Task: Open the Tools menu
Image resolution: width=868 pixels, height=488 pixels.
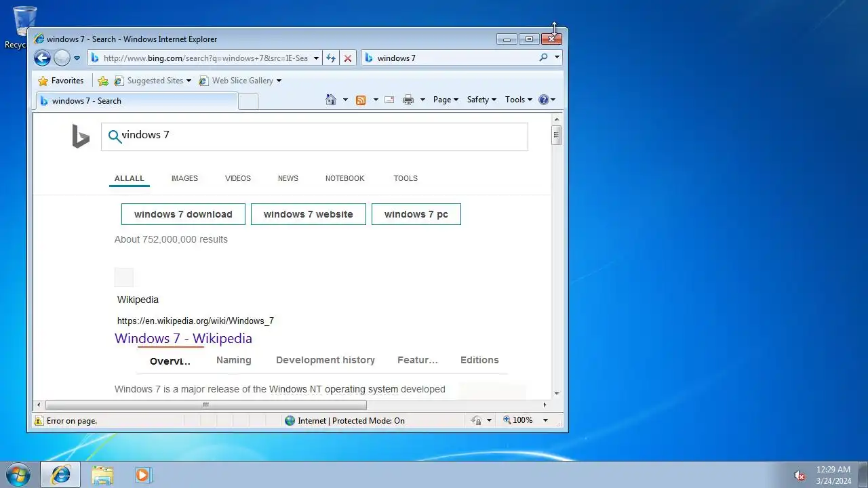Action: click(518, 100)
